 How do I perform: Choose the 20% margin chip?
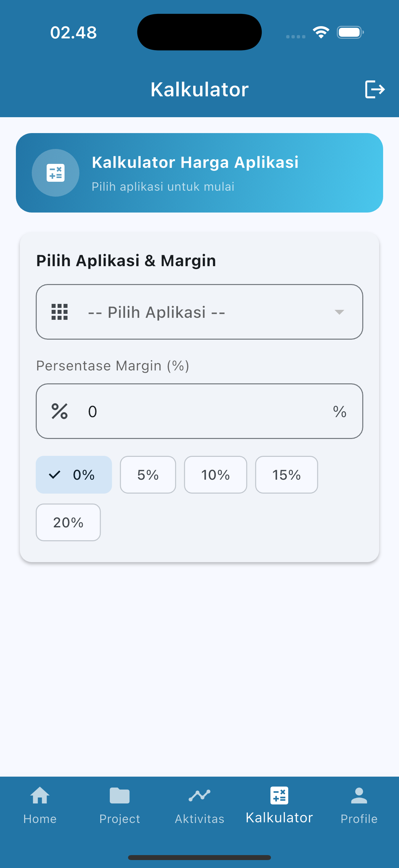68,522
